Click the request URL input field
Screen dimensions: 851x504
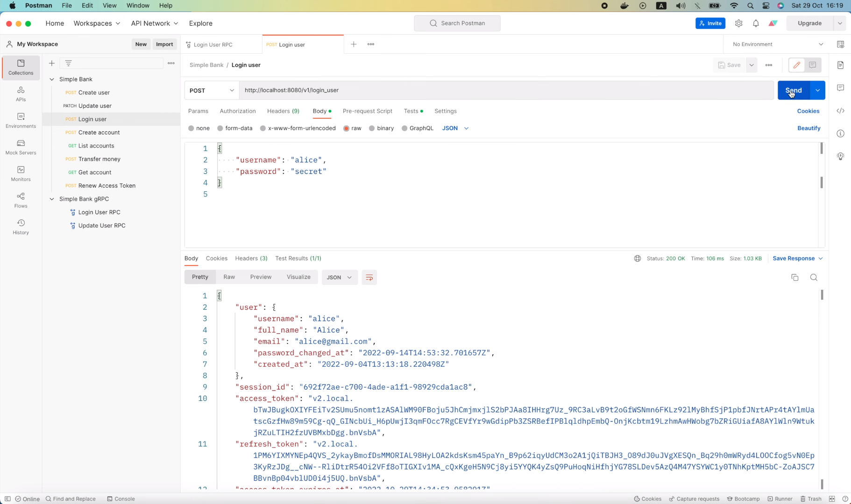tap(506, 90)
